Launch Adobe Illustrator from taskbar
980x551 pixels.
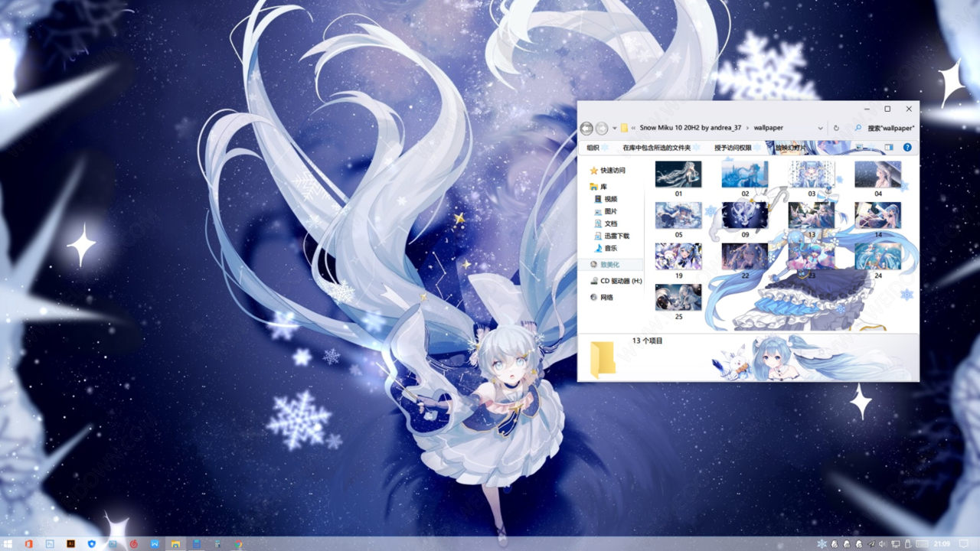coord(70,543)
